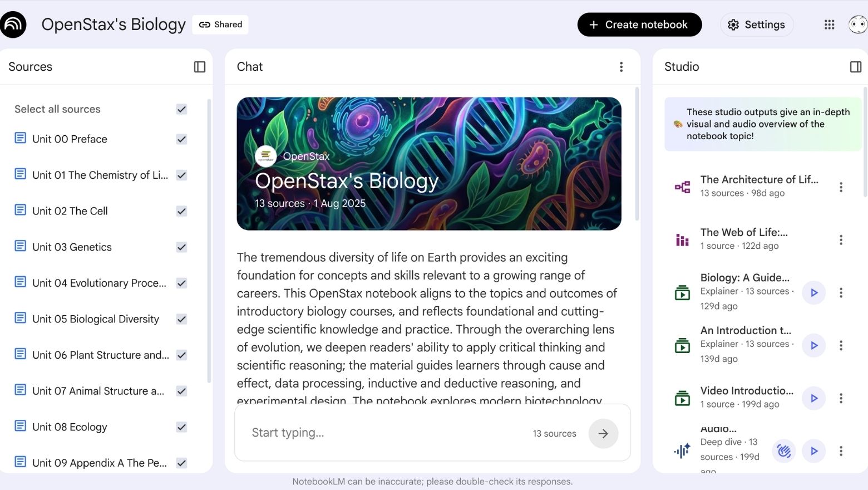Viewport: 868px width, 490px height.
Task: Click the NotebookLM logo icon
Action: [13, 24]
